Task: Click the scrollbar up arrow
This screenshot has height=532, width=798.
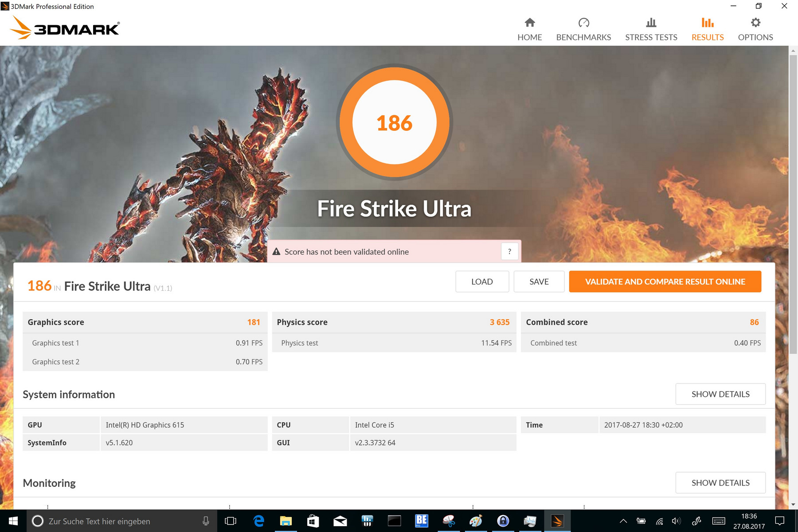Action: [x=793, y=51]
